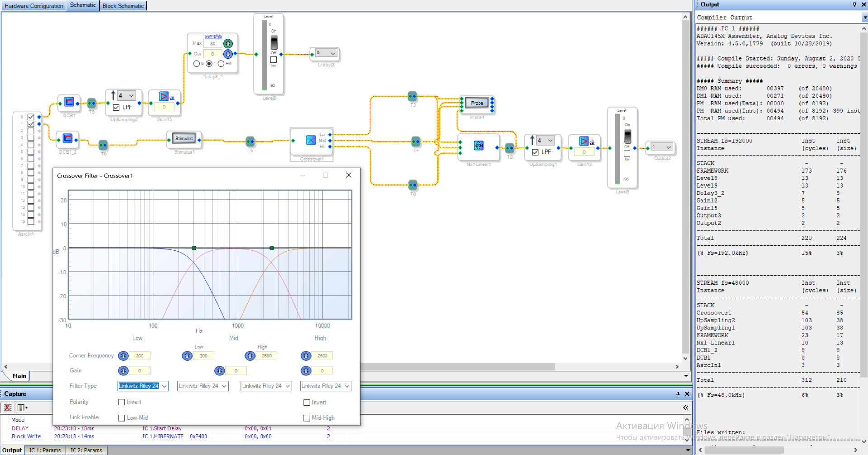Click the samples link on Delay3_2
The height and width of the screenshot is (455, 868).
pyautogui.click(x=213, y=36)
